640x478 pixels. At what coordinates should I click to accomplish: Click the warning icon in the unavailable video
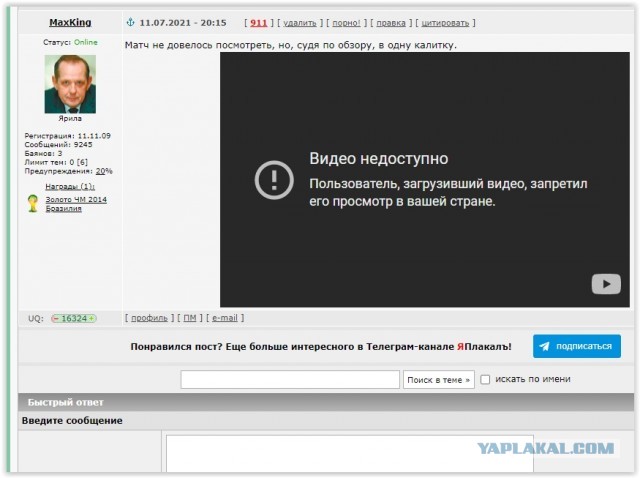(274, 180)
